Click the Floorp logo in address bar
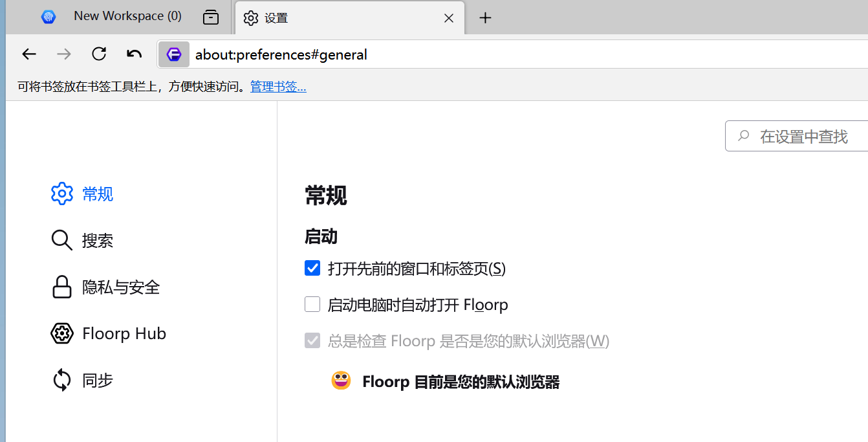The width and height of the screenshot is (868, 442). 174,54
